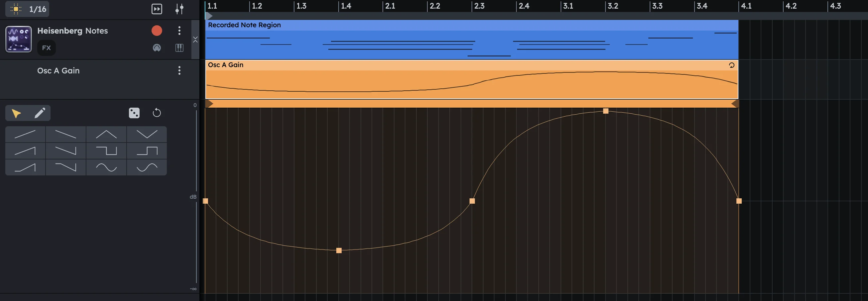Collapse the Heisenberg Notes track
The image size is (868, 301).
tap(195, 39)
